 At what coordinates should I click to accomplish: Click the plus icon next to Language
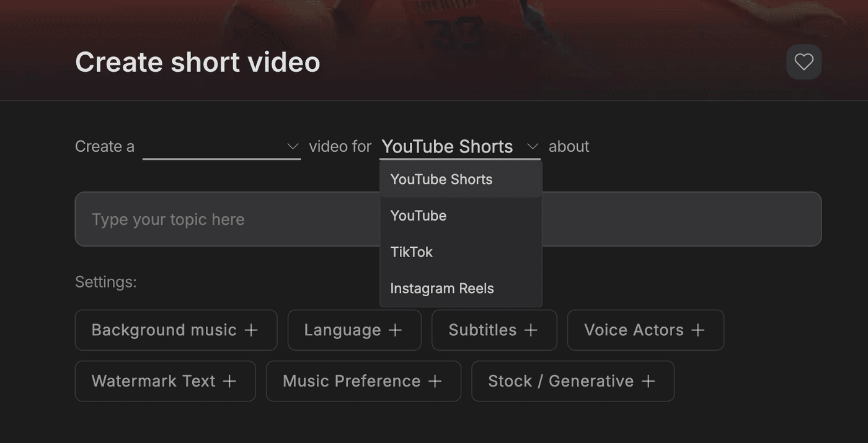[395, 330]
